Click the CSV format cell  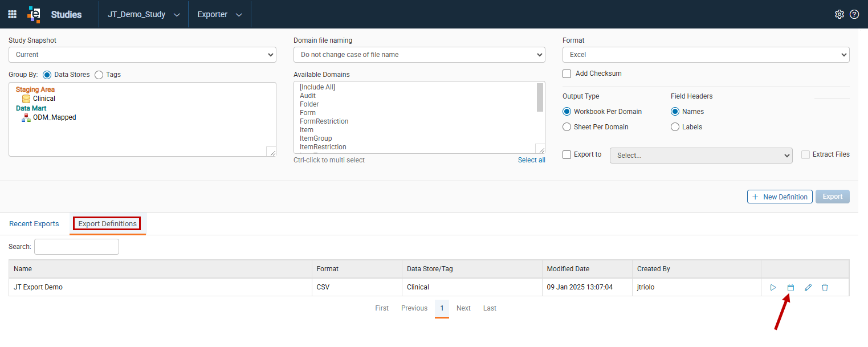(357, 287)
